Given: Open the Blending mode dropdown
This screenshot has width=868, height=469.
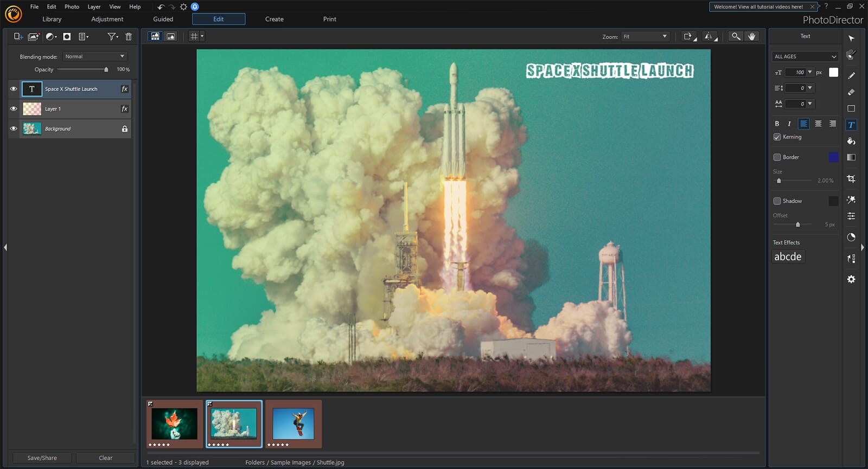Looking at the screenshot, I should click(95, 56).
